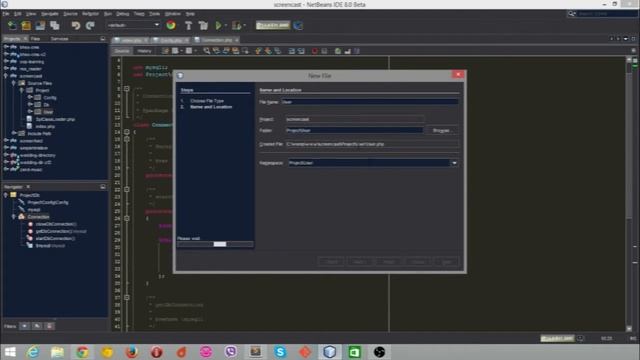Viewport: 640px width, 360px height.
Task: Open Google Chrome from taskbar
Action: [82, 352]
